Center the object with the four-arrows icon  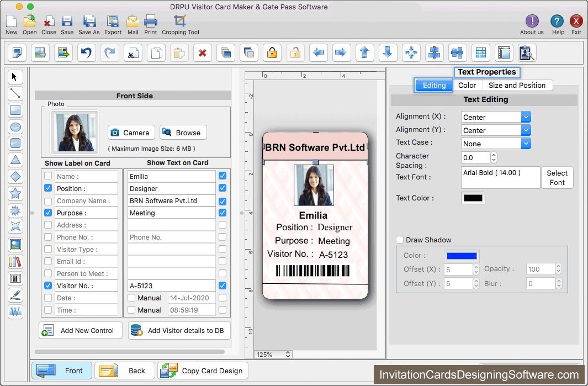click(x=411, y=53)
